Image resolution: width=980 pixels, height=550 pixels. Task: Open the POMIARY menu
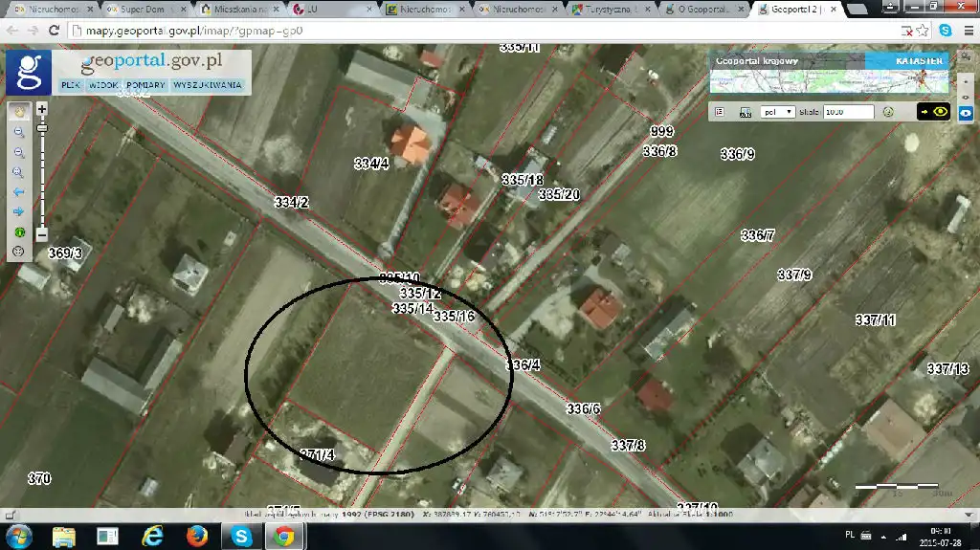pos(145,85)
